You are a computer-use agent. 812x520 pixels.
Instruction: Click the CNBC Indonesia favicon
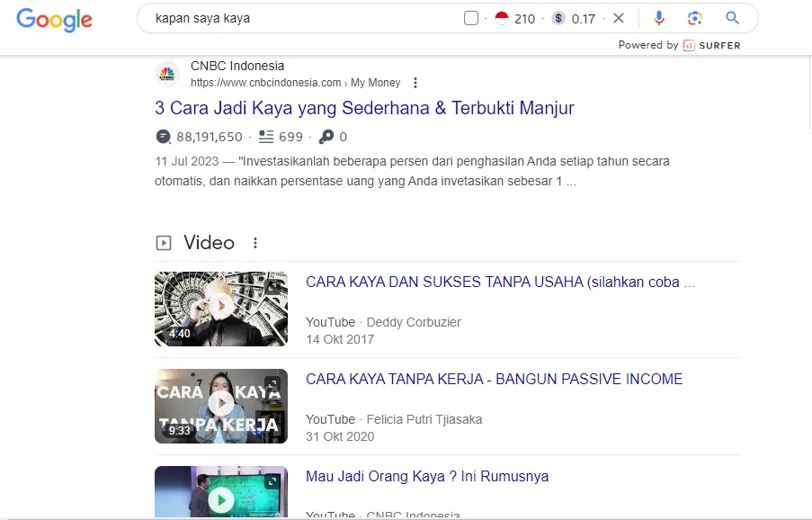tap(167, 75)
